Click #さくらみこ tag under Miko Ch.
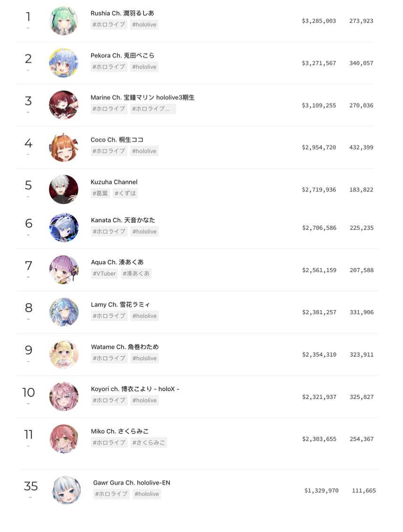The image size is (403, 532). 149,442
